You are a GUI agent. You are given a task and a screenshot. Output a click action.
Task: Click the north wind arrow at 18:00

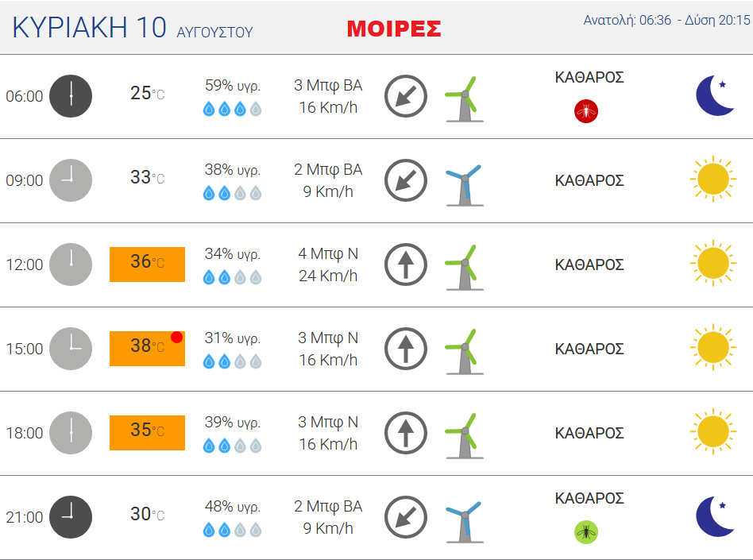406,433
